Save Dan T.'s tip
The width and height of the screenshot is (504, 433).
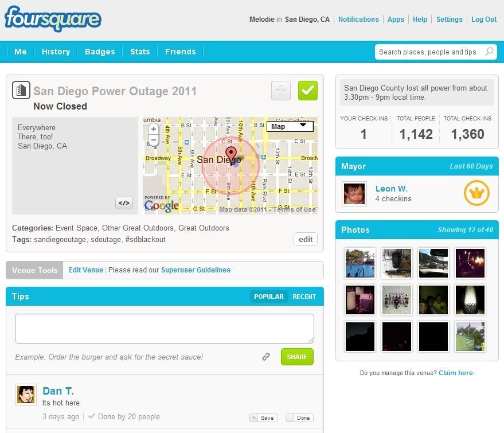[x=263, y=418]
